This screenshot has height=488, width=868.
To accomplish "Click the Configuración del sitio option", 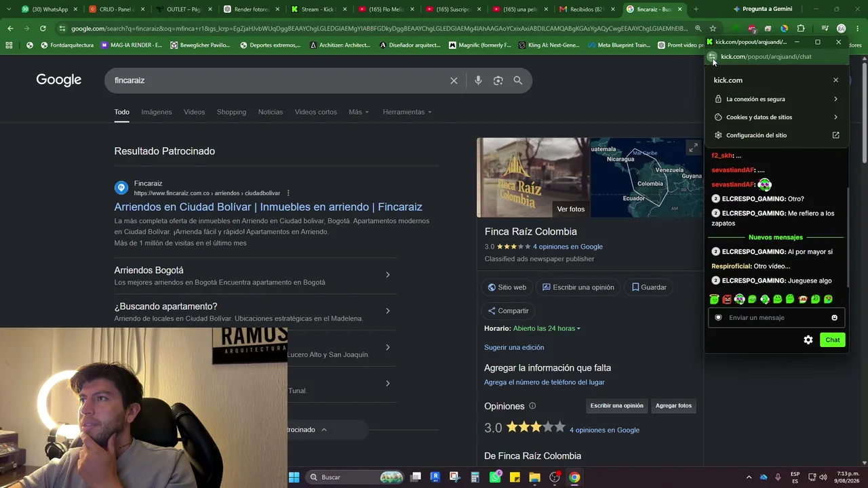I will point(776,136).
